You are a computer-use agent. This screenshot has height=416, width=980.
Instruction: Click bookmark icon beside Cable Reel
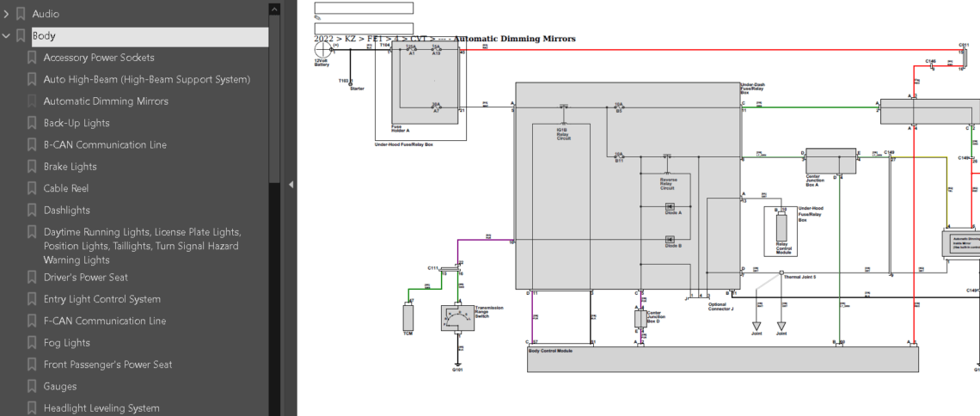click(x=32, y=188)
